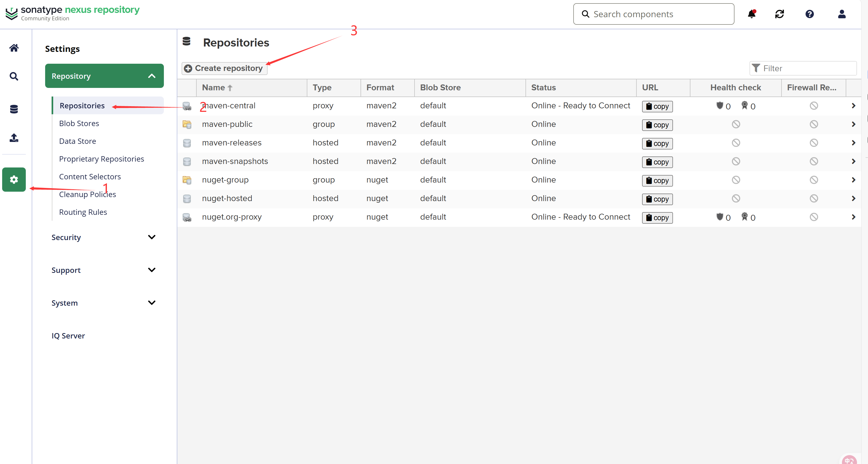Select Cleanup Policies in settings menu
868x464 pixels.
pos(88,194)
